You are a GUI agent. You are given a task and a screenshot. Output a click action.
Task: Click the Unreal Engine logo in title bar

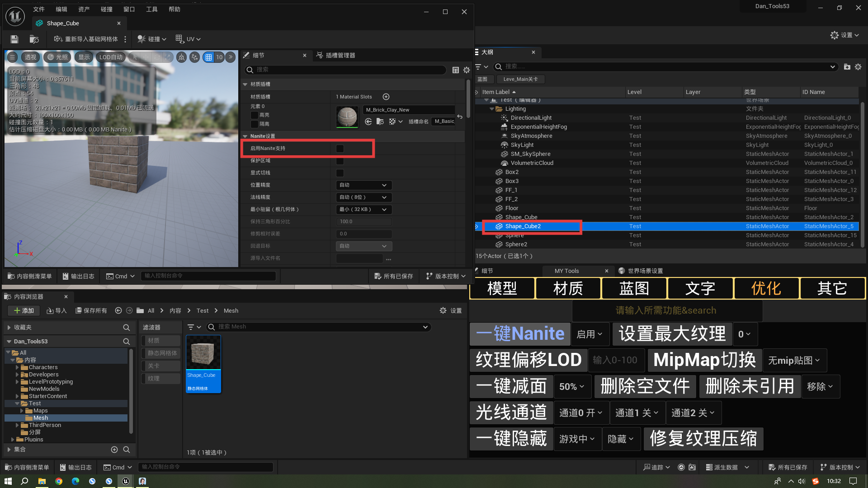[x=15, y=16]
